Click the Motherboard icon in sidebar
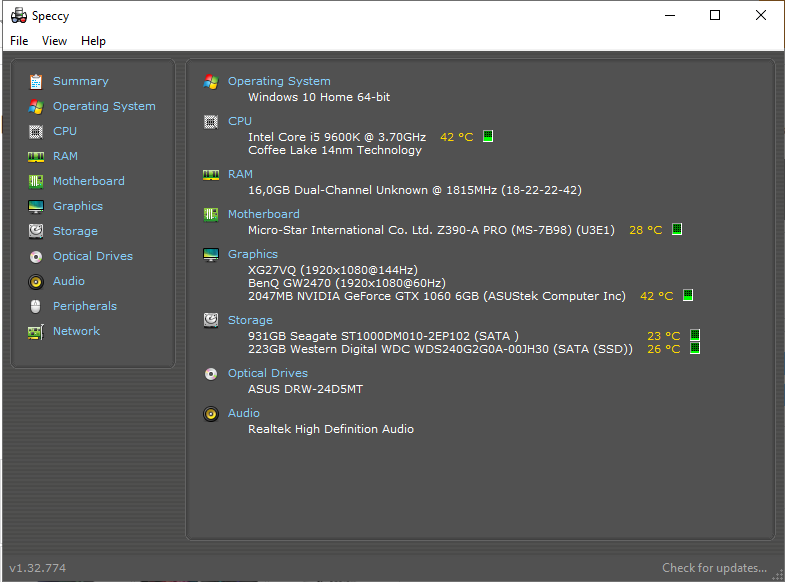785x582 pixels. coord(36,181)
